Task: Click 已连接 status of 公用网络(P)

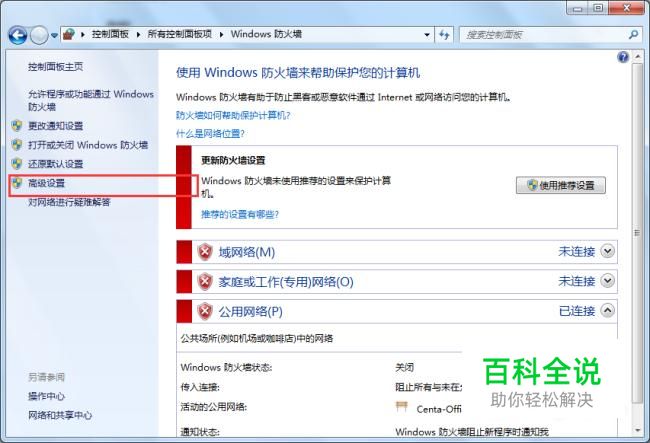Action: tap(577, 311)
